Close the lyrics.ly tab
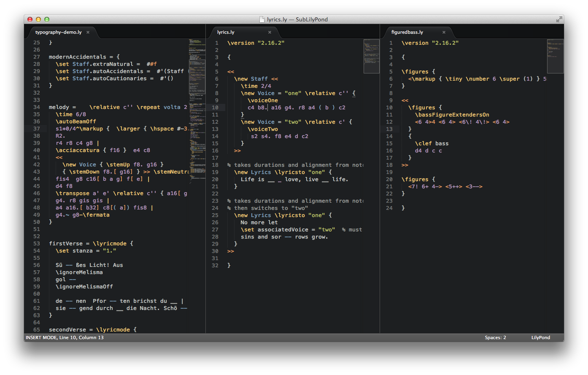 (x=270, y=32)
